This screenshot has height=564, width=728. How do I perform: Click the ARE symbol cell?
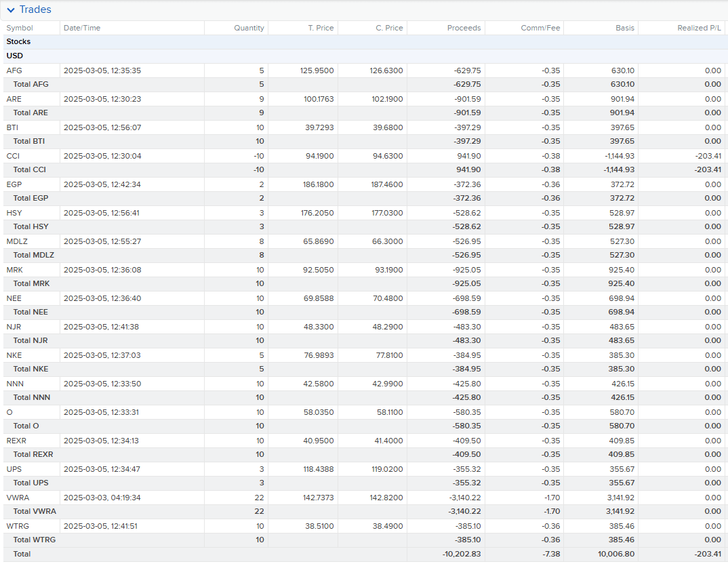point(14,99)
